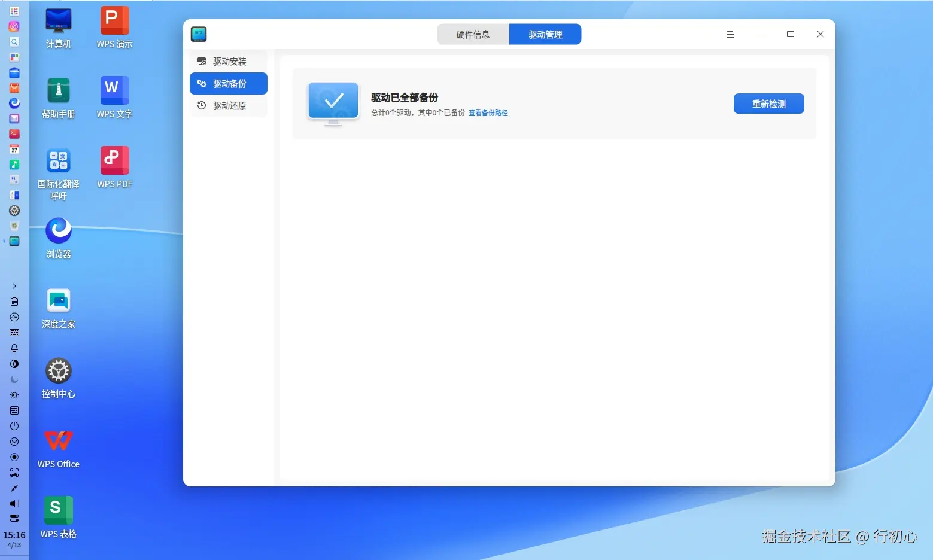Select 驱动还原 in the sidebar
933x560 pixels.
[x=229, y=105]
